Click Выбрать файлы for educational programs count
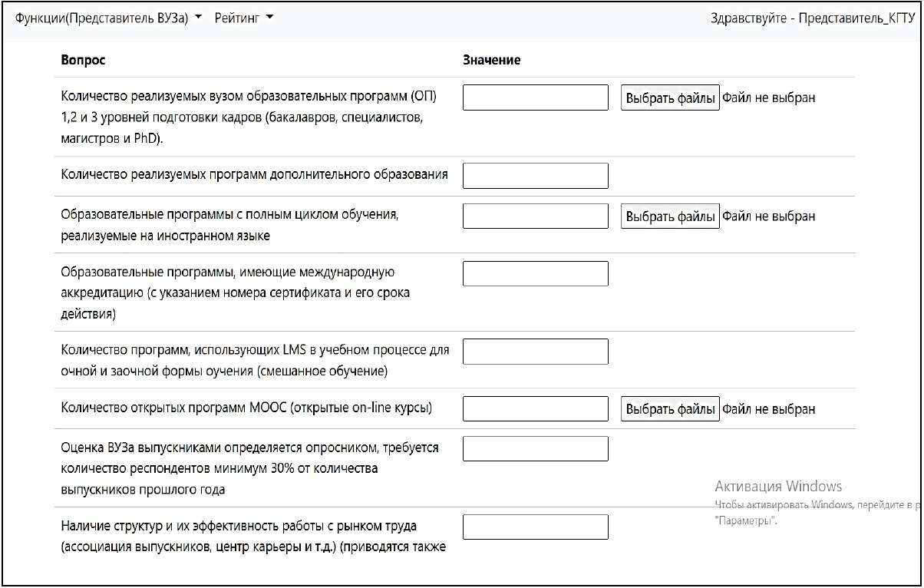Viewport: 924px width, 588px height. click(x=670, y=98)
